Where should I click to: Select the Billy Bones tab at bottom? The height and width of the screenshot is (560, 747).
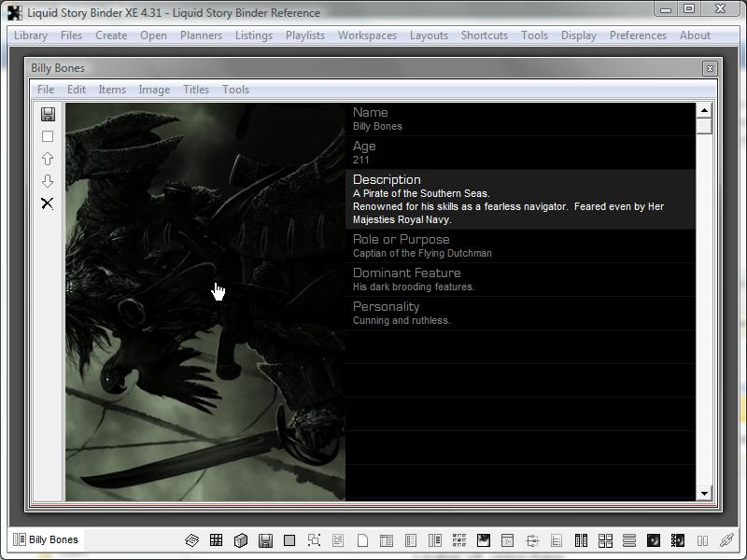click(47, 539)
